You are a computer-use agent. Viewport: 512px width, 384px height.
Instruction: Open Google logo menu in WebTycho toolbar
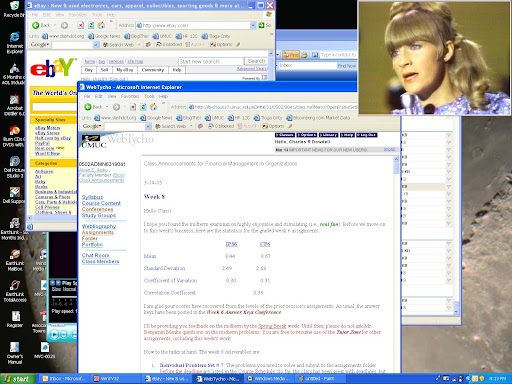(x=92, y=126)
